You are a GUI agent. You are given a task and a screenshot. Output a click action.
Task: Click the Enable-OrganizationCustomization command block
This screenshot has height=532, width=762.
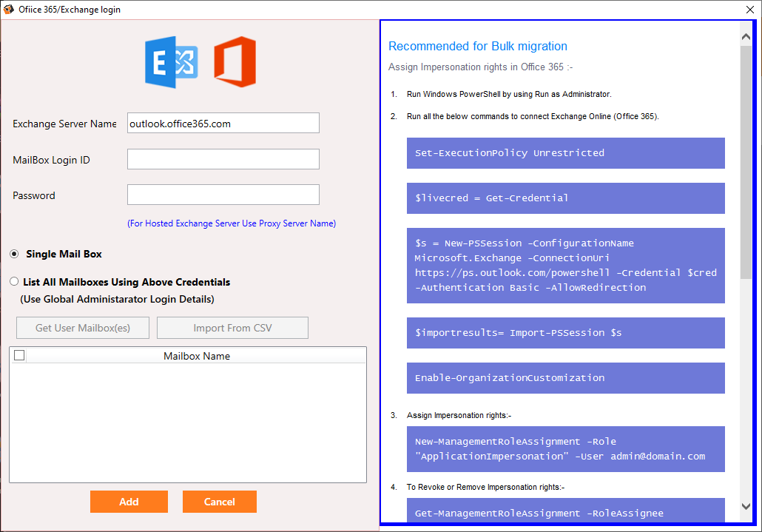pyautogui.click(x=565, y=378)
